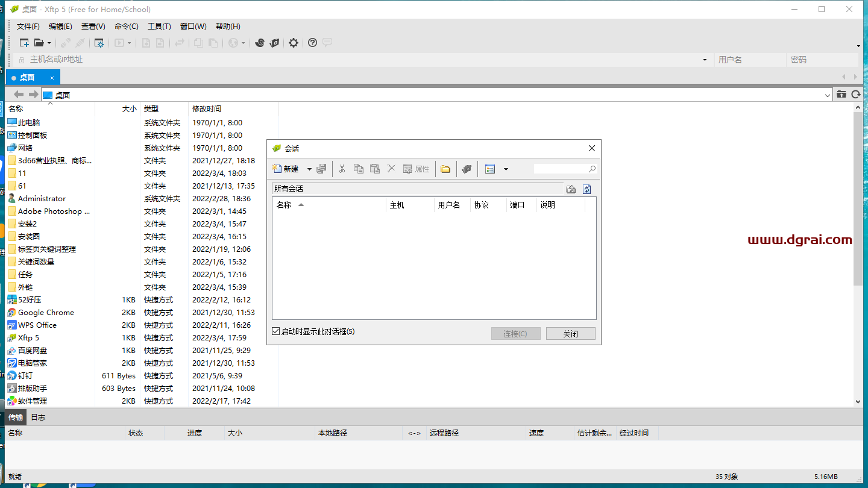Click the refresh icon right of path bar

pyautogui.click(x=856, y=94)
